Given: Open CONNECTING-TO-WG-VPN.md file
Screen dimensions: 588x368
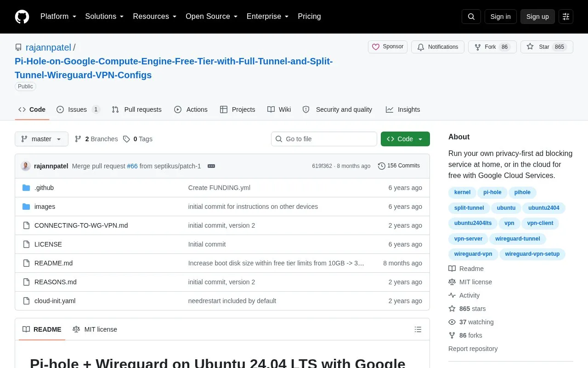Looking at the screenshot, I should [81, 225].
